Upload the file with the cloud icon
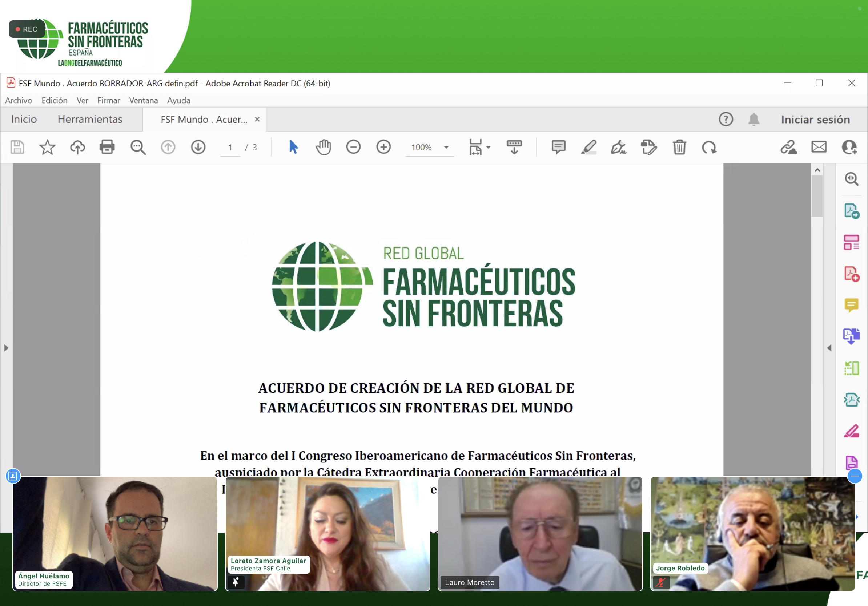This screenshot has height=606, width=868. (77, 147)
